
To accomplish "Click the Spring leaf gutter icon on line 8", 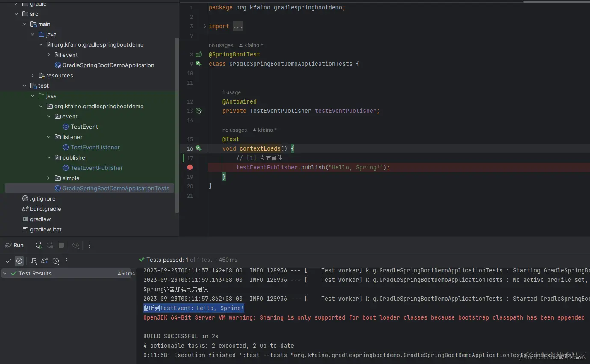I will pos(199,55).
